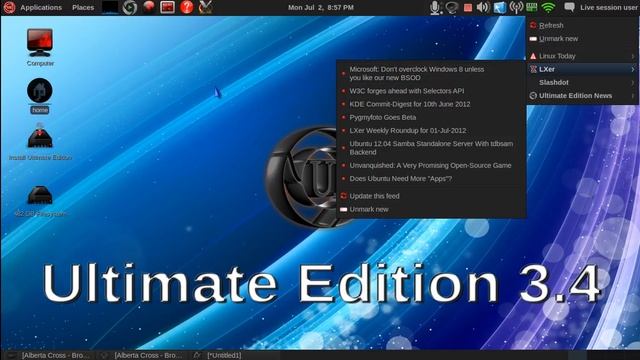Screen dimensions: 640x360
Task: Click 'Unmark new' in the LXer submenu
Action: (431, 209)
